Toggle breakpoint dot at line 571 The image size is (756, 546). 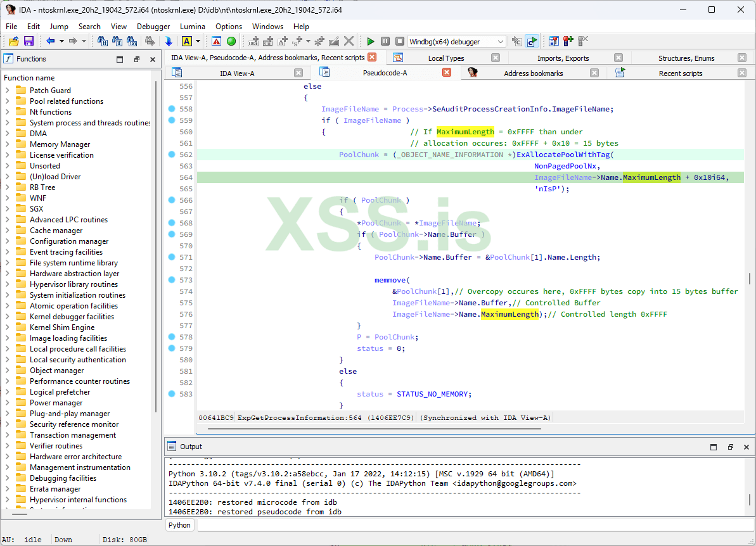tap(171, 257)
